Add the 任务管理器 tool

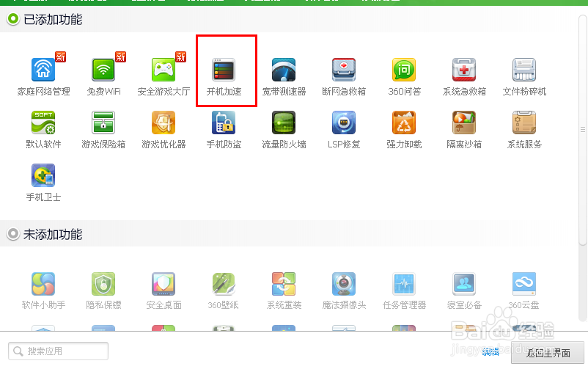[404, 284]
